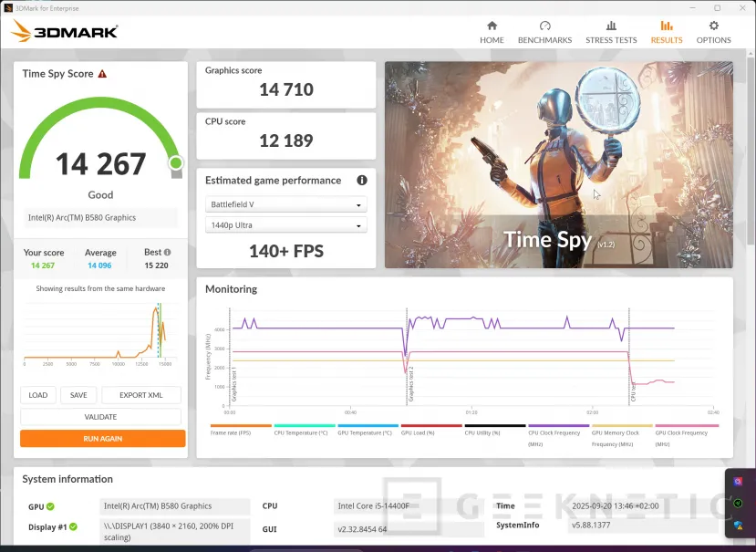
Task: Open the info icon next to Estimated game performance
Action: pyautogui.click(x=361, y=180)
